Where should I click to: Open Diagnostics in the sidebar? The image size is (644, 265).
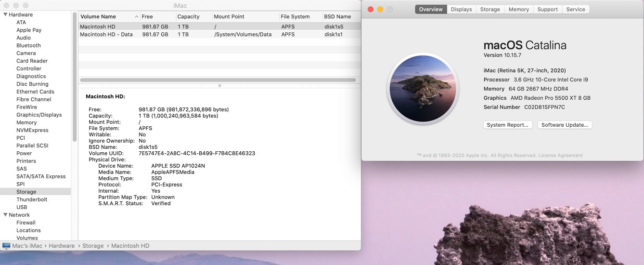pos(31,76)
